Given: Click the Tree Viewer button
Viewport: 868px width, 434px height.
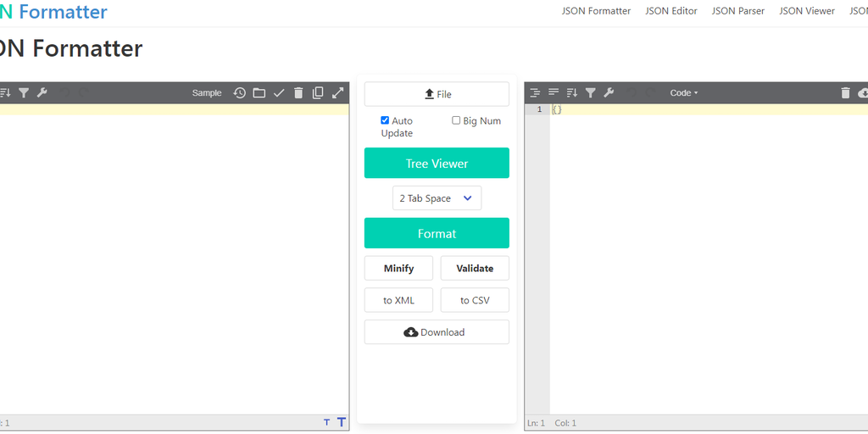Looking at the screenshot, I should tap(437, 164).
